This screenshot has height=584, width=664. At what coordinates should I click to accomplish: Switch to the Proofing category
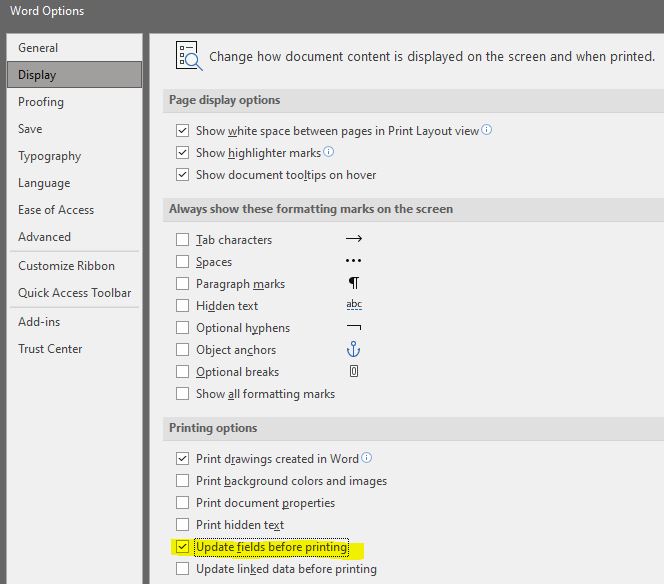(x=41, y=102)
